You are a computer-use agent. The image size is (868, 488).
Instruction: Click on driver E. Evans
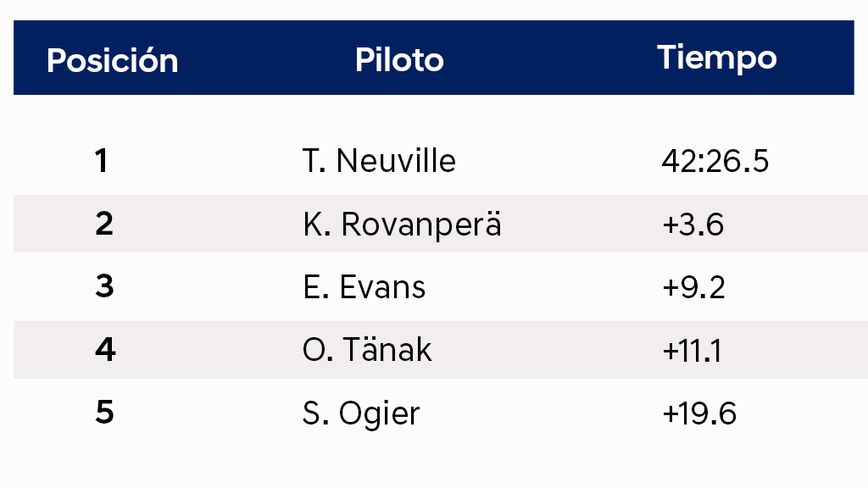[x=364, y=287]
